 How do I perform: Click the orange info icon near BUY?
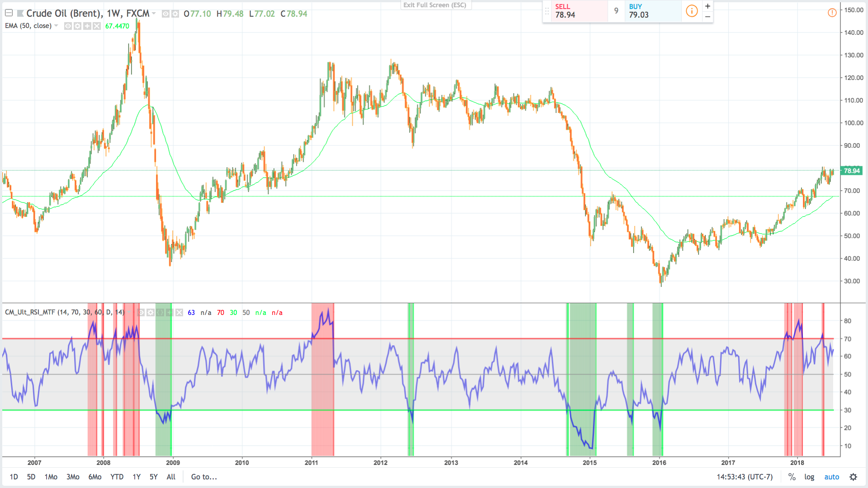(692, 11)
